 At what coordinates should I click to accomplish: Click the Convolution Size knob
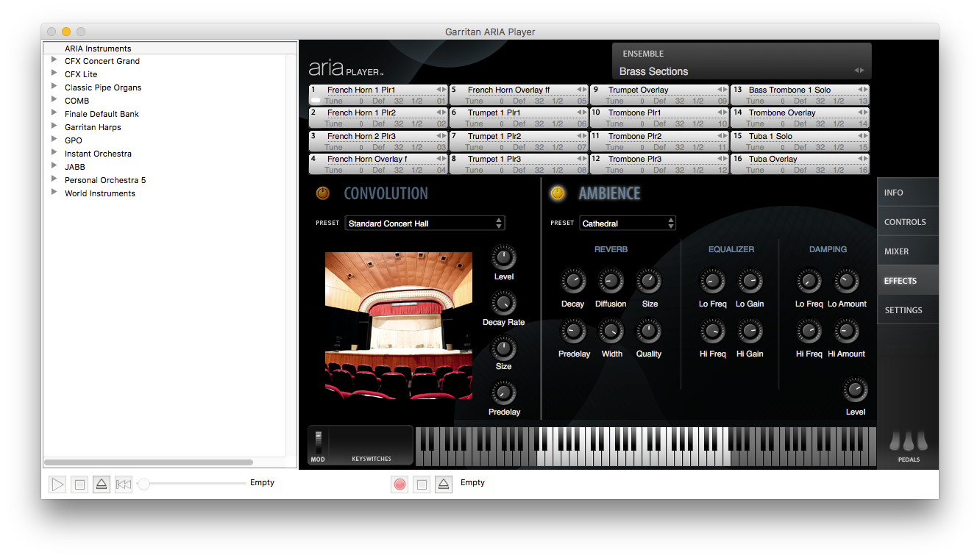(504, 348)
